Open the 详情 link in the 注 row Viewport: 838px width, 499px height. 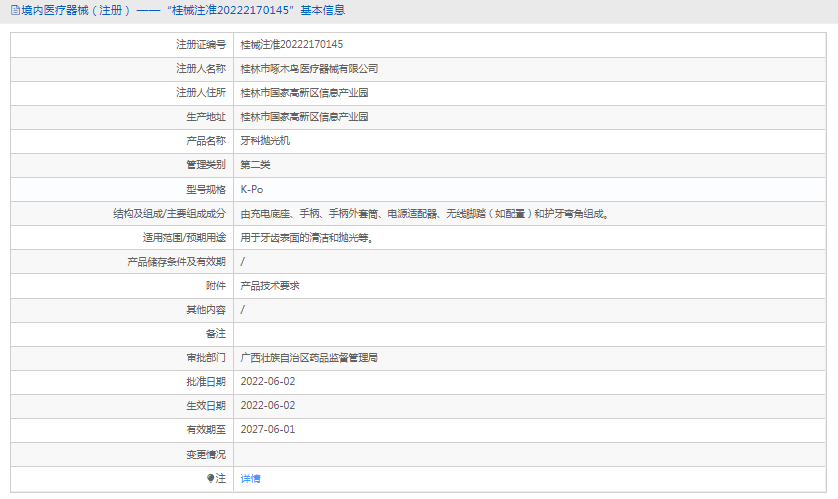click(250, 479)
